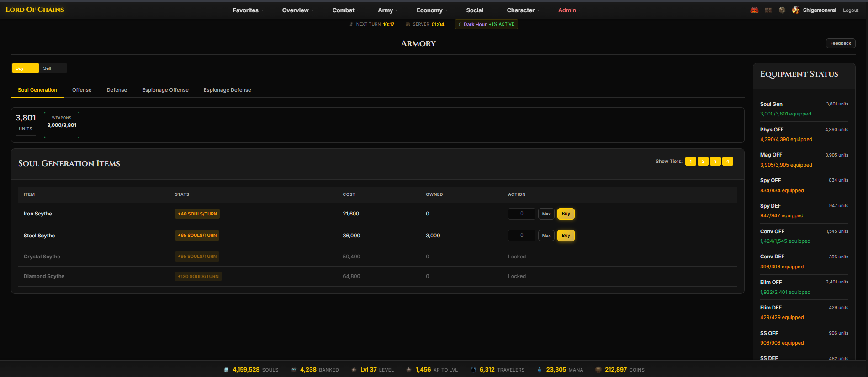This screenshot has height=377, width=868.
Task: Click the Iron Scythe quantity field
Action: tap(521, 214)
